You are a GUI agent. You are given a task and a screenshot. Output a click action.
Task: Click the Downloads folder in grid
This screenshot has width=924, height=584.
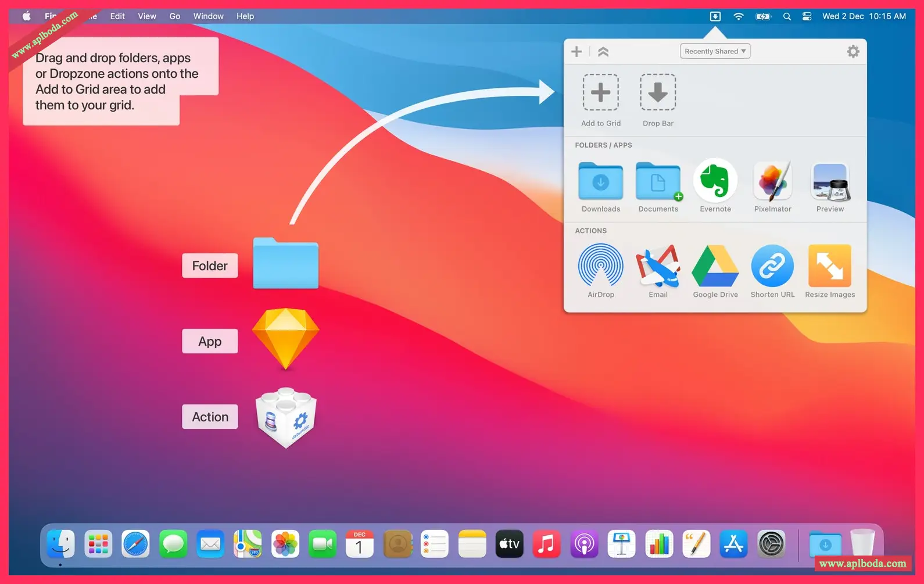pyautogui.click(x=600, y=181)
